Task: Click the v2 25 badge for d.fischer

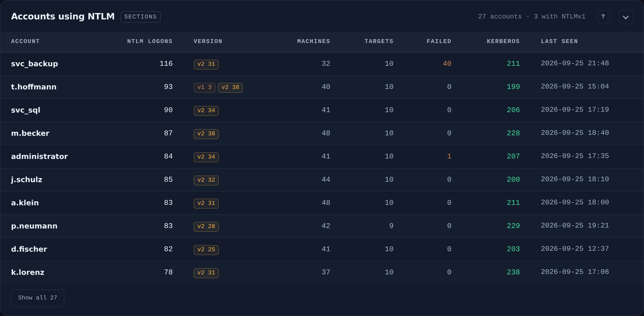Action: pyautogui.click(x=206, y=250)
